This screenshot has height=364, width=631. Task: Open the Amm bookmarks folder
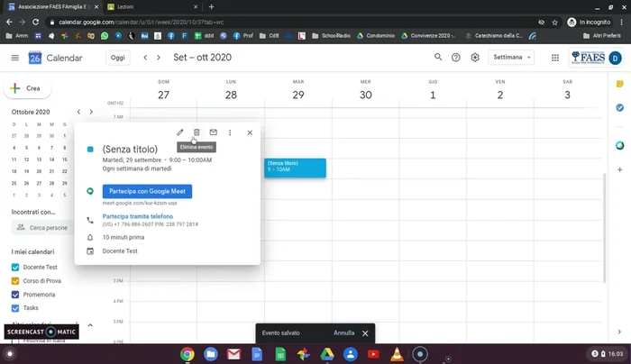point(17,36)
